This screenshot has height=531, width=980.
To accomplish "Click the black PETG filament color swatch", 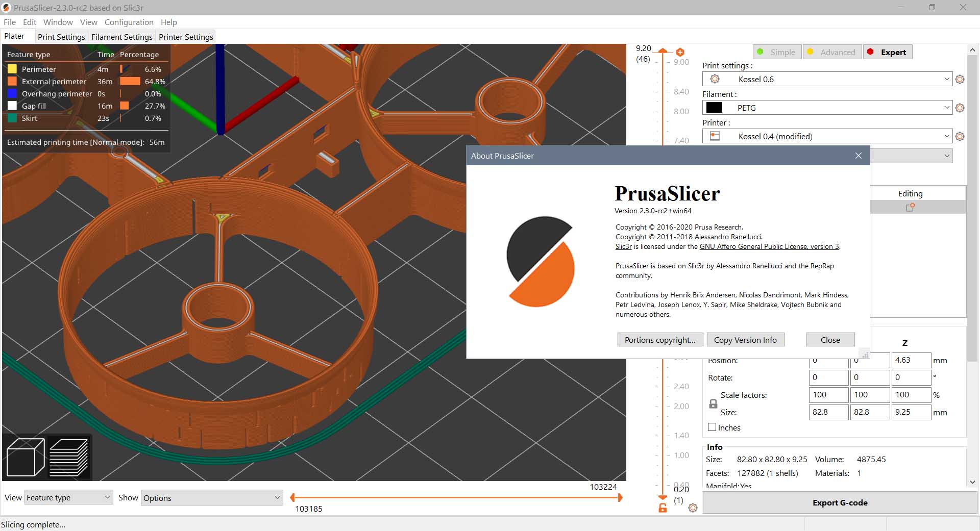I will pos(714,108).
